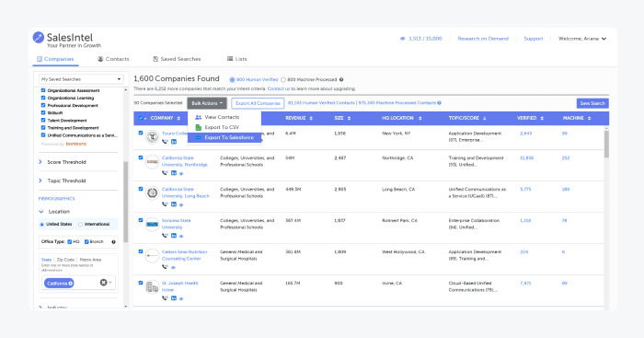Click the Saved Searches tab icon

[155, 59]
